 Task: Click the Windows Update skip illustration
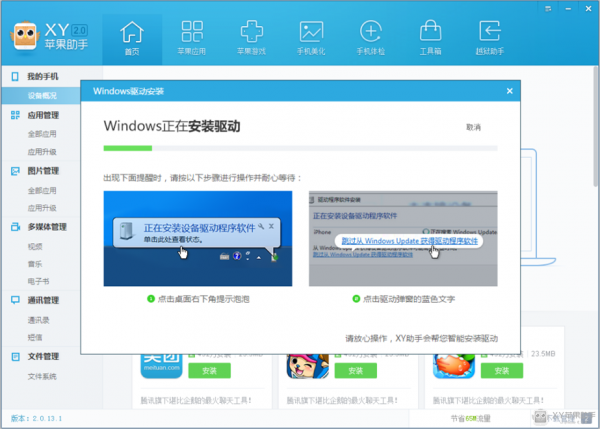(x=403, y=238)
